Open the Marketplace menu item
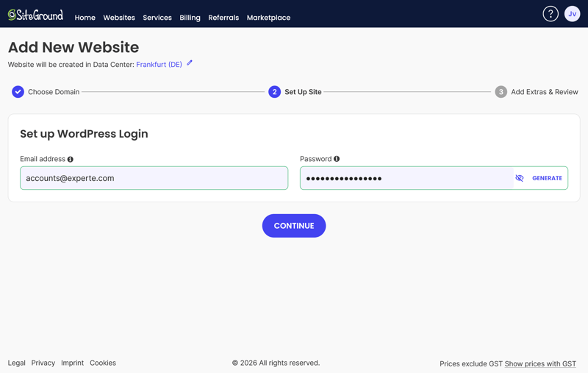 pyautogui.click(x=268, y=18)
